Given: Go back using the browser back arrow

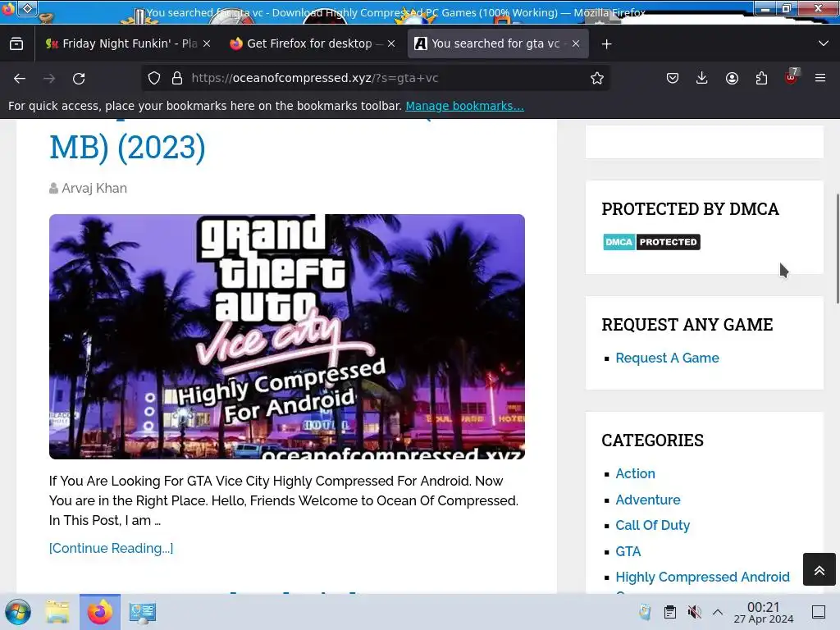Looking at the screenshot, I should tap(20, 78).
